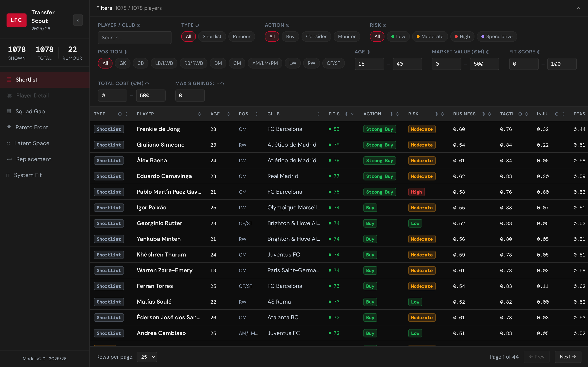Collapse the sidebar with chevron button
588x367 pixels.
[x=78, y=20]
